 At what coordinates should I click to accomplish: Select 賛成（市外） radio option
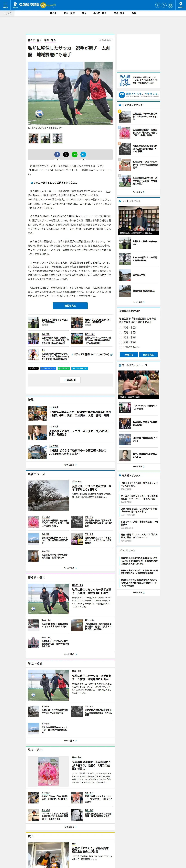pos(121,337)
